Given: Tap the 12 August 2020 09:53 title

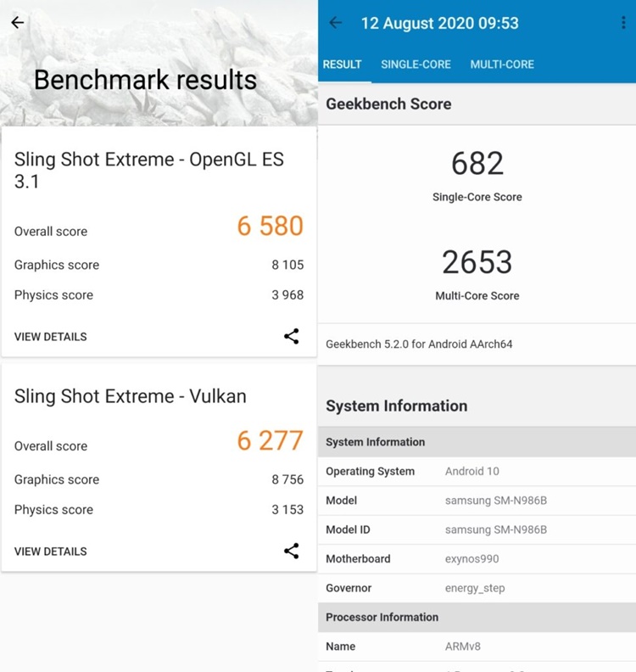Looking at the screenshot, I should pos(440,23).
